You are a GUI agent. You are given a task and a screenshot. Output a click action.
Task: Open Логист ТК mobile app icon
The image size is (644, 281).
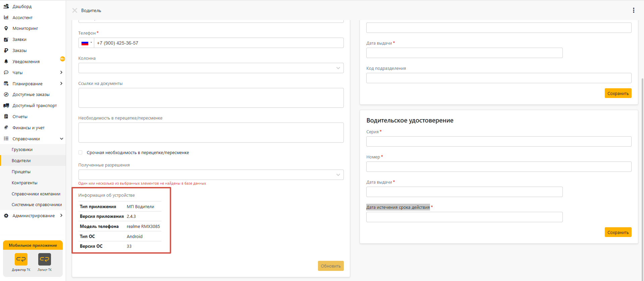(x=45, y=260)
